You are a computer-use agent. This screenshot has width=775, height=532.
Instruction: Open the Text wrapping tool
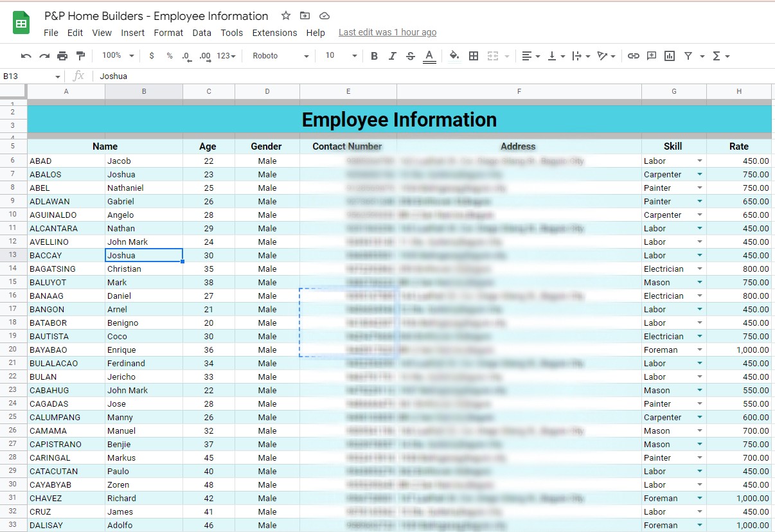[580, 56]
